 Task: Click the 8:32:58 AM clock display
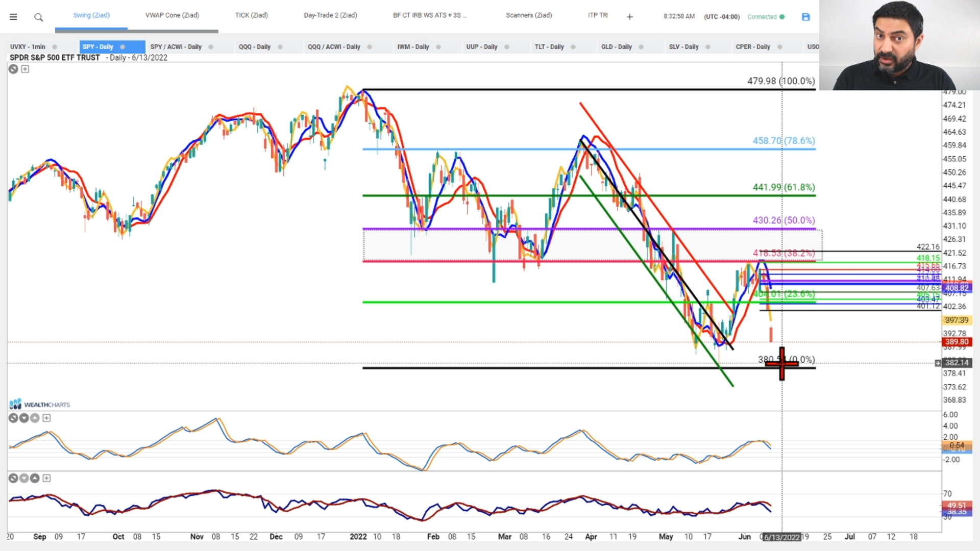pos(679,16)
